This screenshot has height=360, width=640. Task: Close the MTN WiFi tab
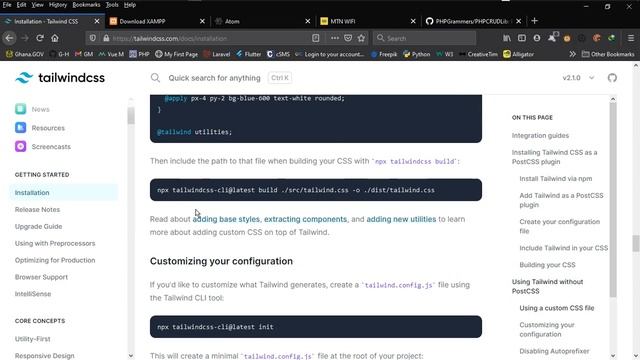[x=413, y=21]
